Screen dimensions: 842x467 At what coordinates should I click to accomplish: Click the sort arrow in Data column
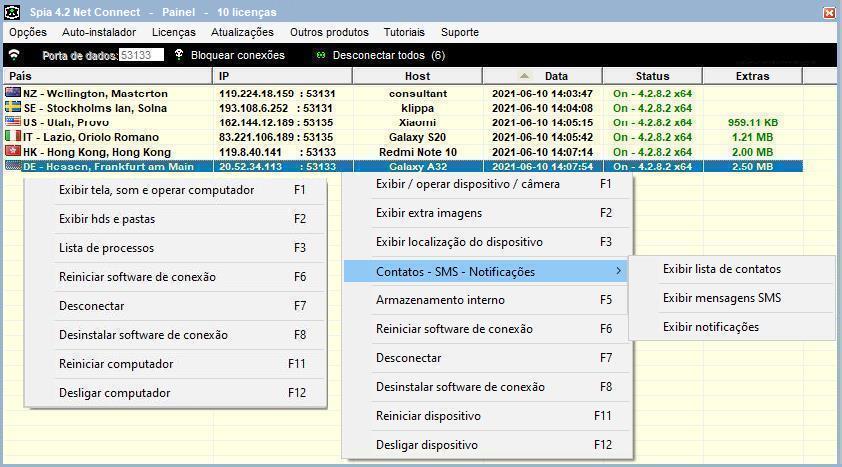coord(525,76)
